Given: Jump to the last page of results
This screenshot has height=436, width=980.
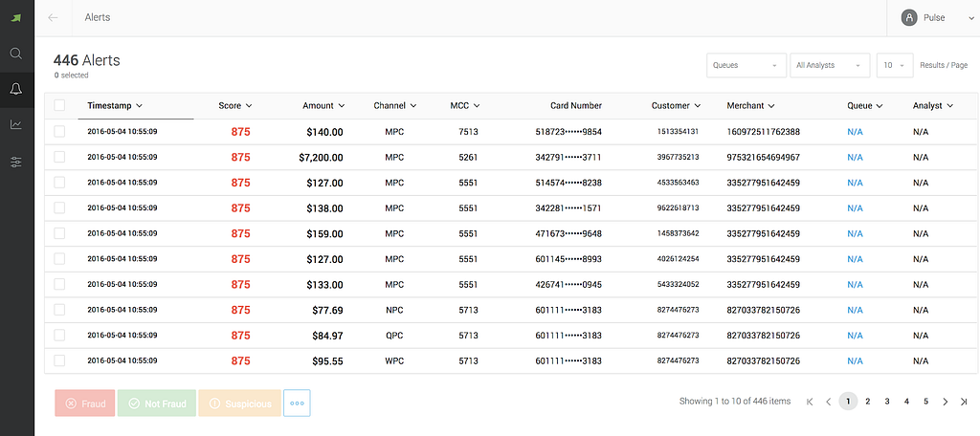Looking at the screenshot, I should point(964,402).
